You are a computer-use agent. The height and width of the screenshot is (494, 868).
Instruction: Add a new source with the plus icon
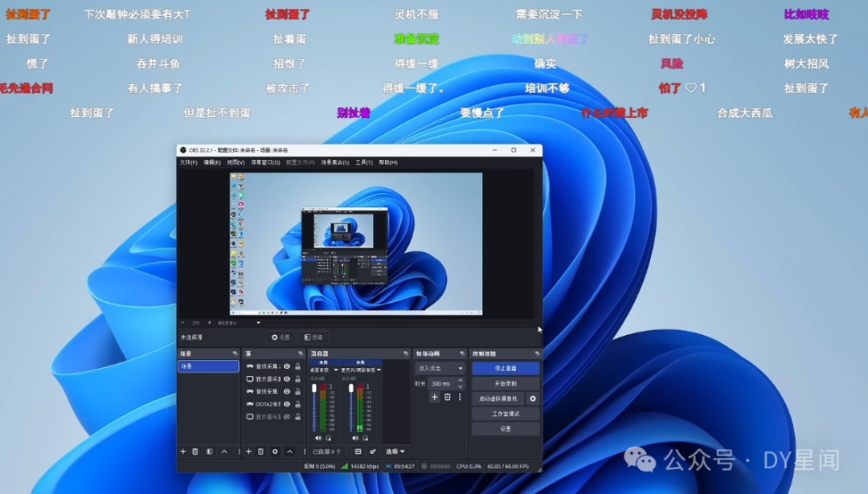248,451
